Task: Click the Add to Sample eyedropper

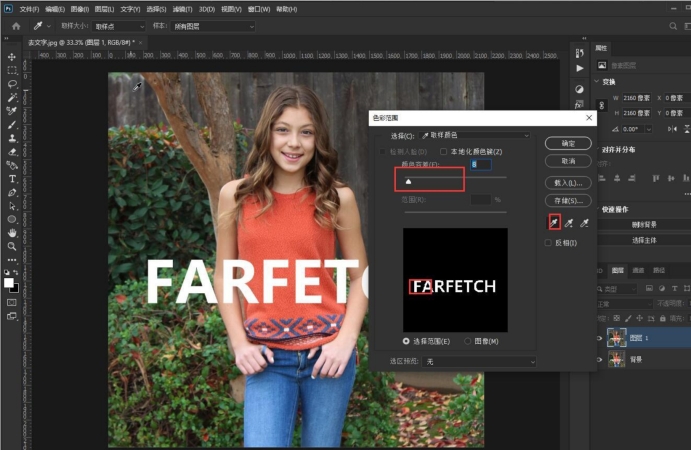Action: pos(569,223)
